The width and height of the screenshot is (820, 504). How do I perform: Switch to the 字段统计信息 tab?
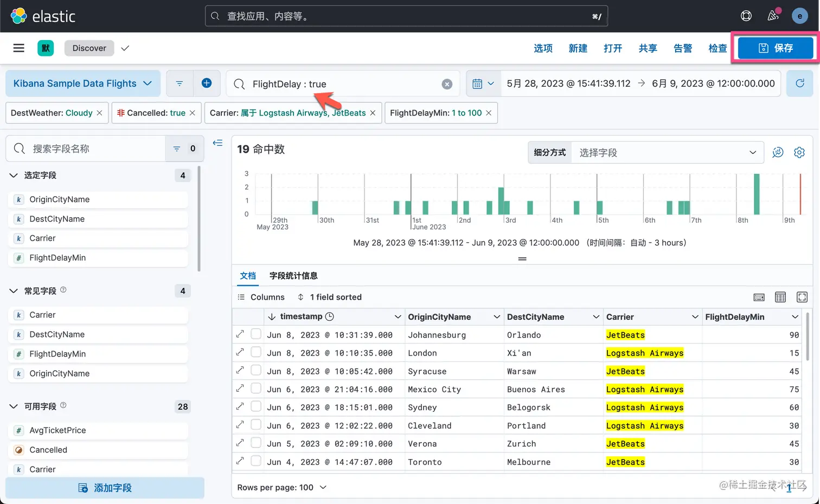click(293, 276)
